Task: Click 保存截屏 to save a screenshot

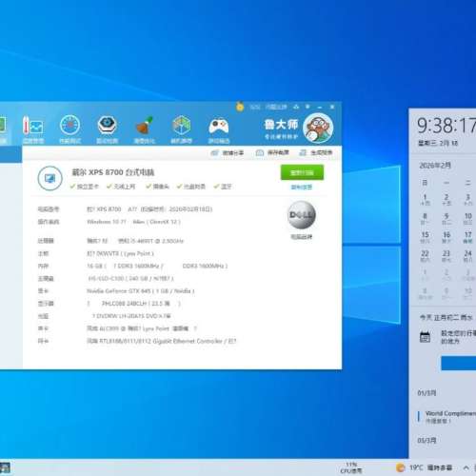Action: [x=272, y=153]
